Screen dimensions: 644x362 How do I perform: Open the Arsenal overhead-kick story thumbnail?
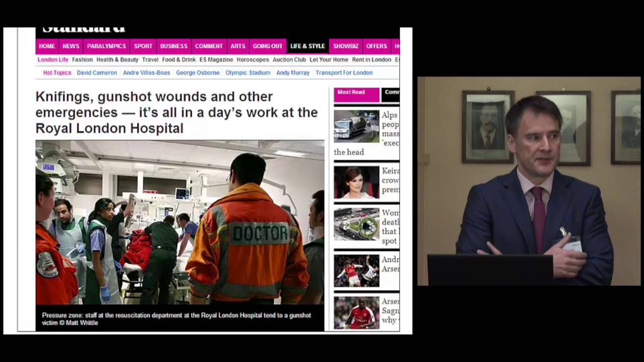coord(356,270)
